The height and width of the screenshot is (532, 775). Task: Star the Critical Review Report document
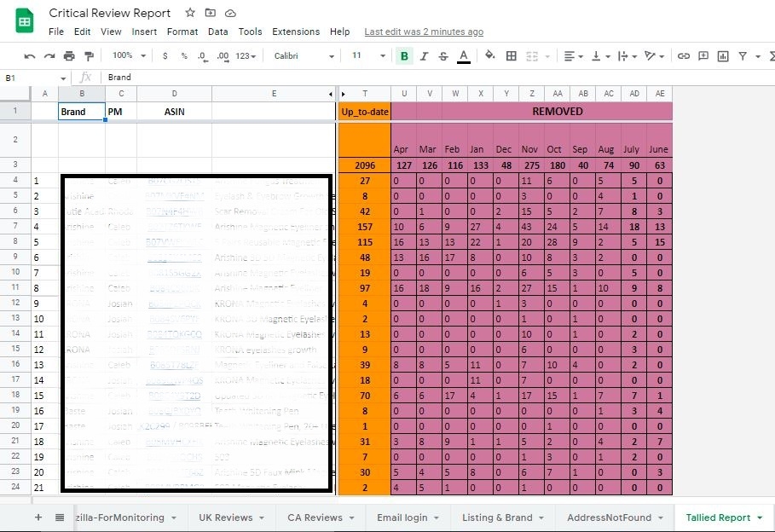click(190, 13)
